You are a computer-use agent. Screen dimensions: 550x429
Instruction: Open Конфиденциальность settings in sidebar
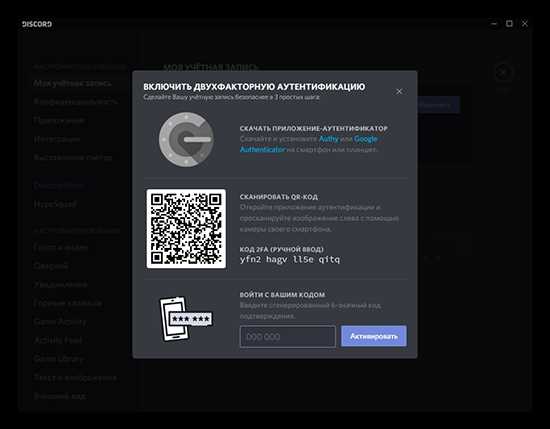point(76,102)
